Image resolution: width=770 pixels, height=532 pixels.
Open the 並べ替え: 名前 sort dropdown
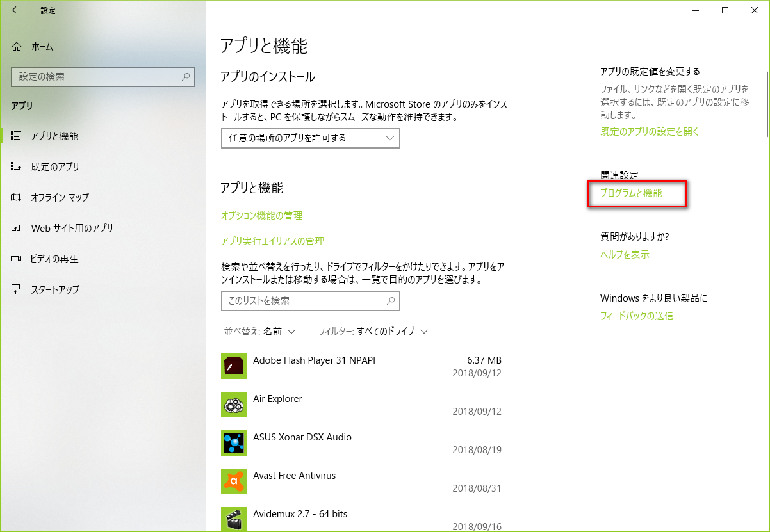[259, 332]
